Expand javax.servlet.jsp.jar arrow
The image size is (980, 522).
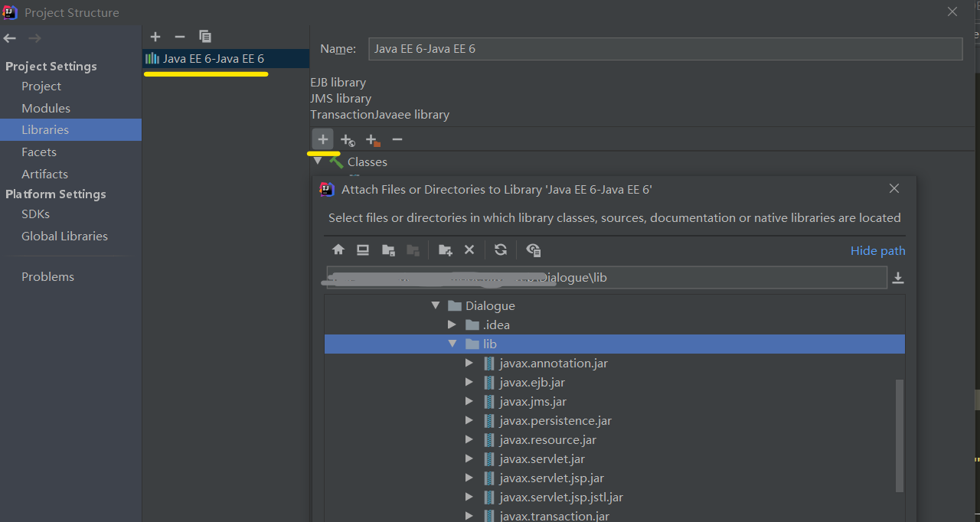469,478
